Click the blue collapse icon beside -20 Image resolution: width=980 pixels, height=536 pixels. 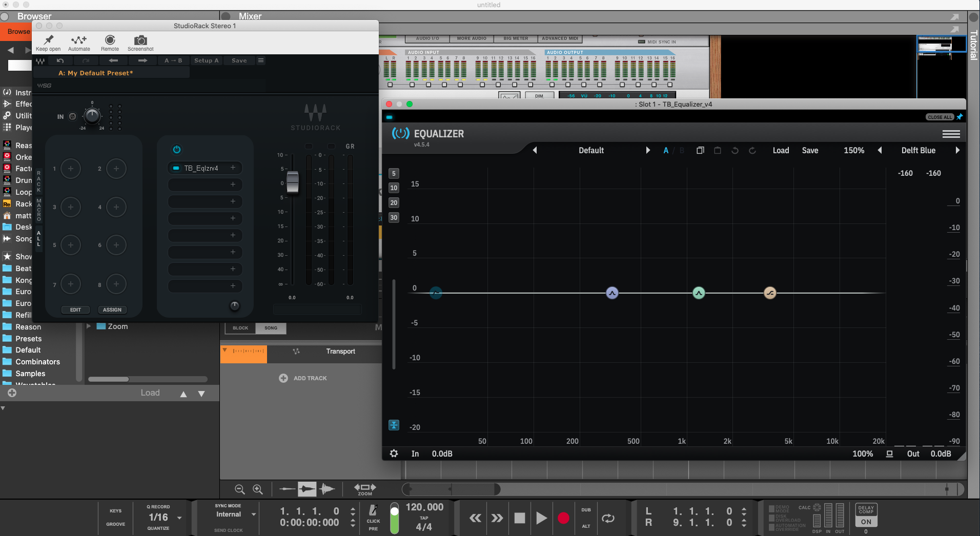coord(394,425)
